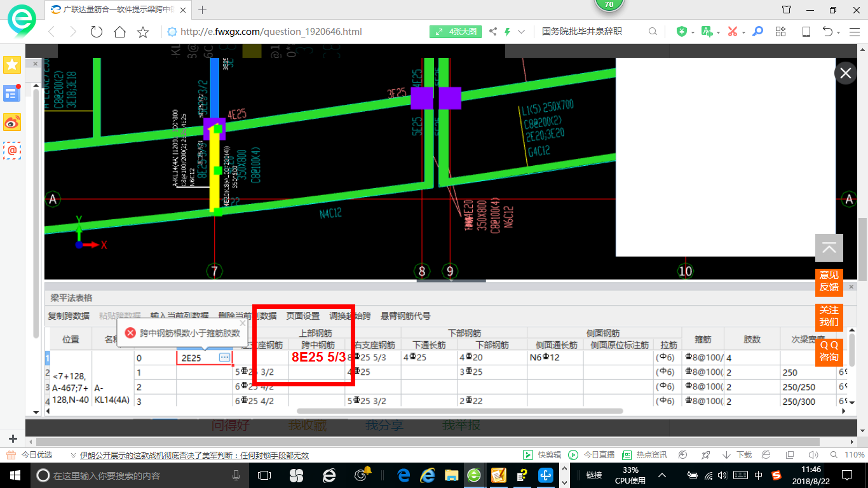Close the error tooltip with small X
This screenshot has width=868, height=488.
coord(242,323)
